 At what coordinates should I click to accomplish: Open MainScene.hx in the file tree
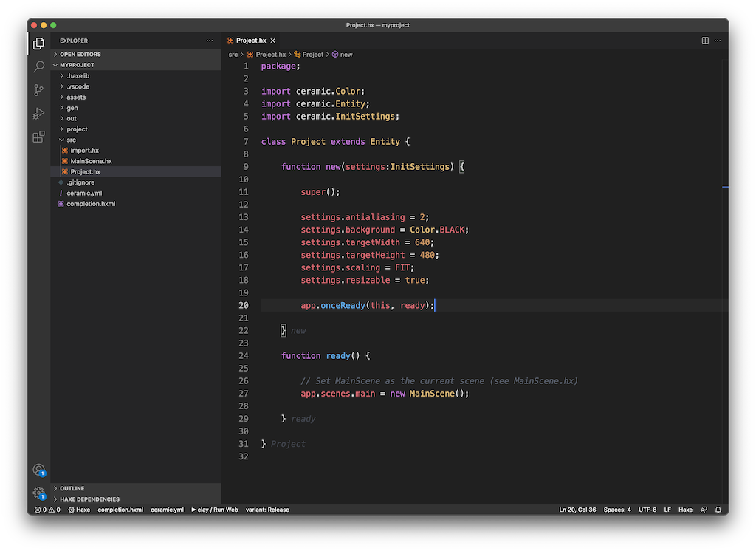pyautogui.click(x=136, y=161)
